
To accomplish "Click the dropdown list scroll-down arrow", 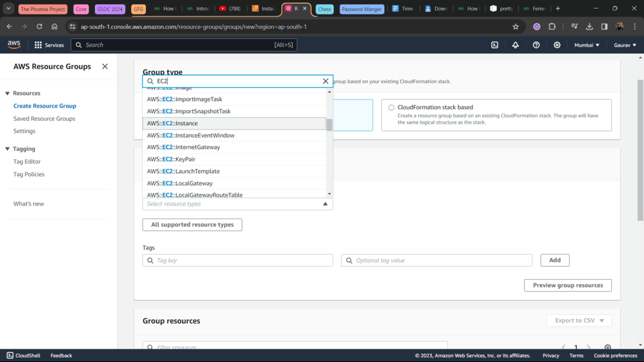I will tap(330, 194).
